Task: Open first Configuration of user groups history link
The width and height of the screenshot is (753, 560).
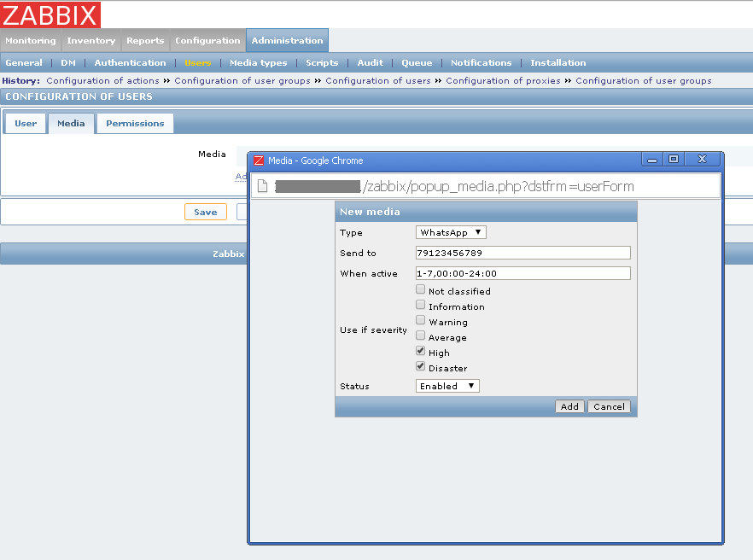Action: pyautogui.click(x=242, y=81)
